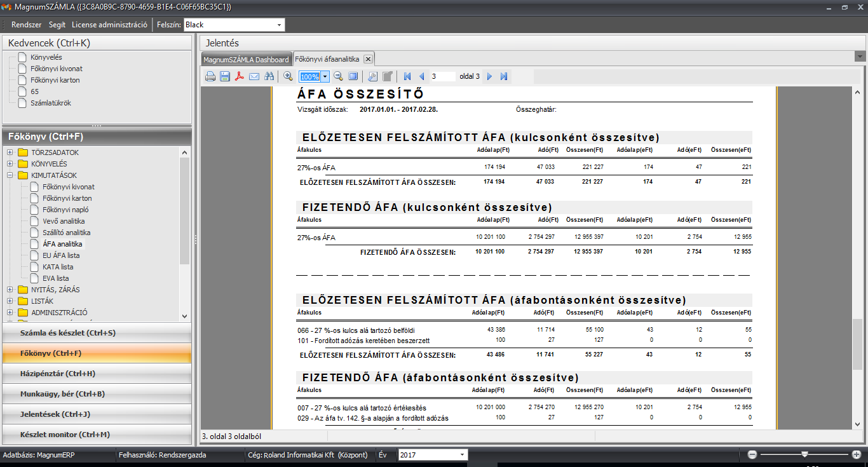
Task: Open the zoom percentage dropdown
Action: 325,76
